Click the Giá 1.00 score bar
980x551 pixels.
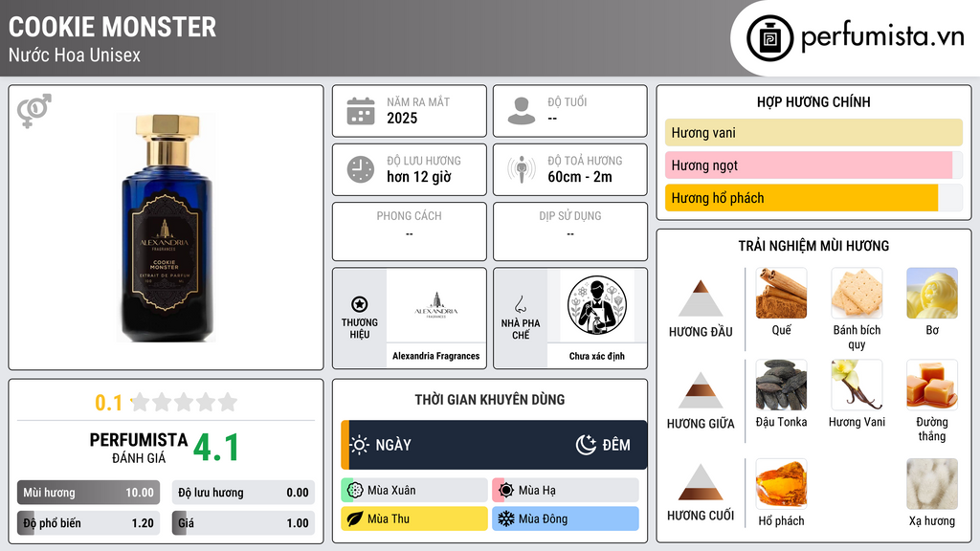click(x=243, y=523)
